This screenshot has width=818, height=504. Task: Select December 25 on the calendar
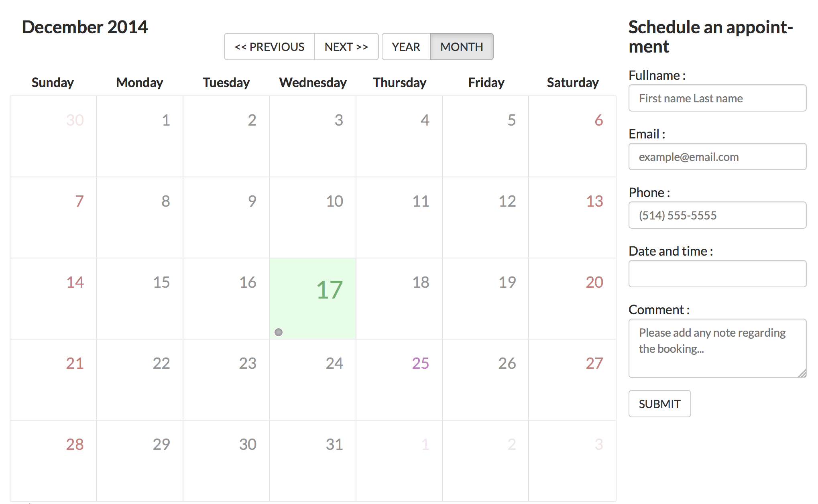(x=399, y=380)
